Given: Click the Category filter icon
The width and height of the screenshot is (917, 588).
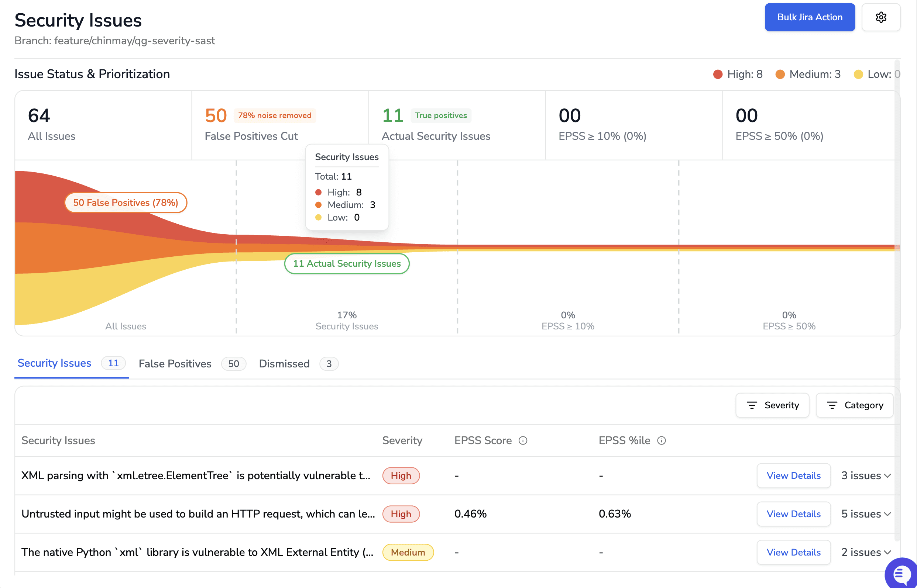Looking at the screenshot, I should click(832, 405).
